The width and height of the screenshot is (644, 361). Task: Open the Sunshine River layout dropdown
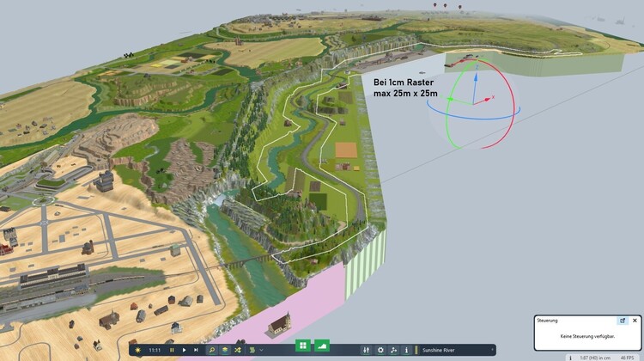pos(438,351)
